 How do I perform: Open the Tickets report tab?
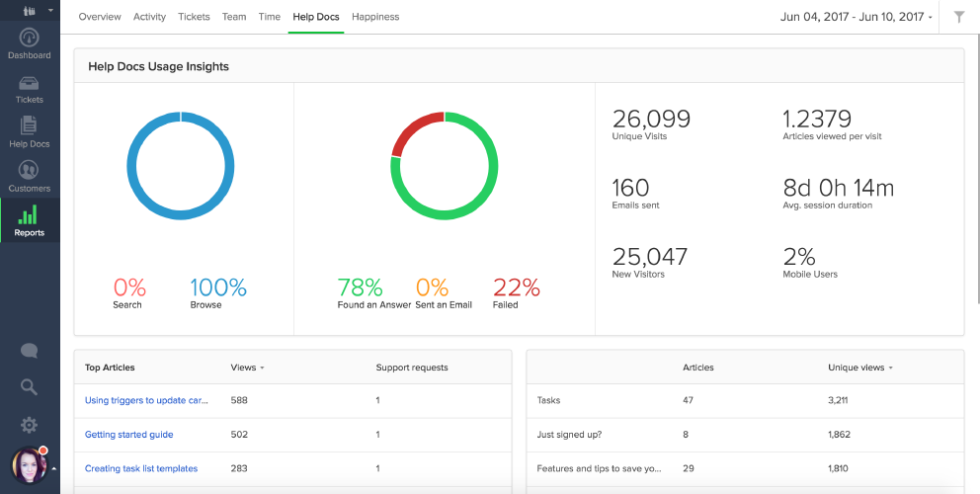pos(194,17)
